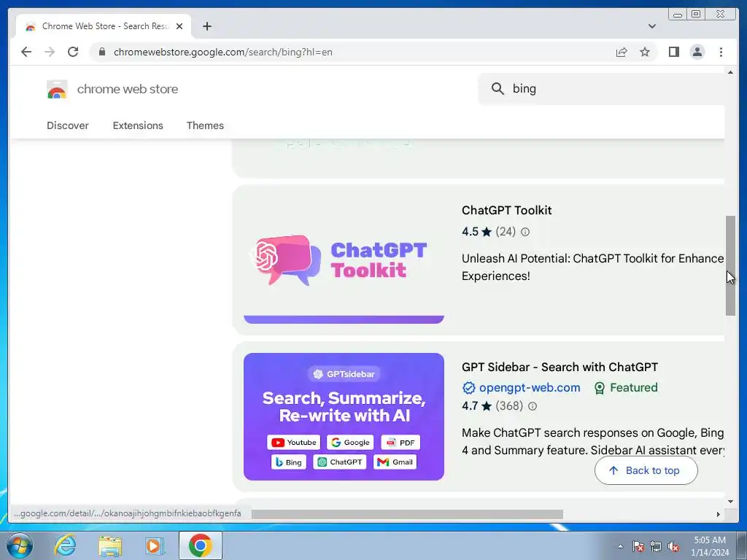This screenshot has width=747, height=560.
Task: Click the GPT Sidebar description text
Action: point(592,441)
